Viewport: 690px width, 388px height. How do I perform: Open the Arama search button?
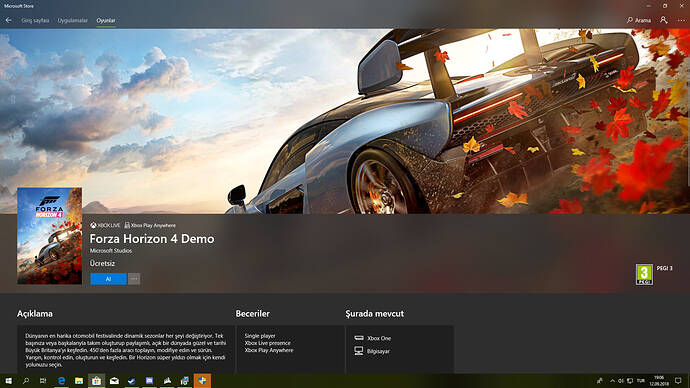(639, 20)
